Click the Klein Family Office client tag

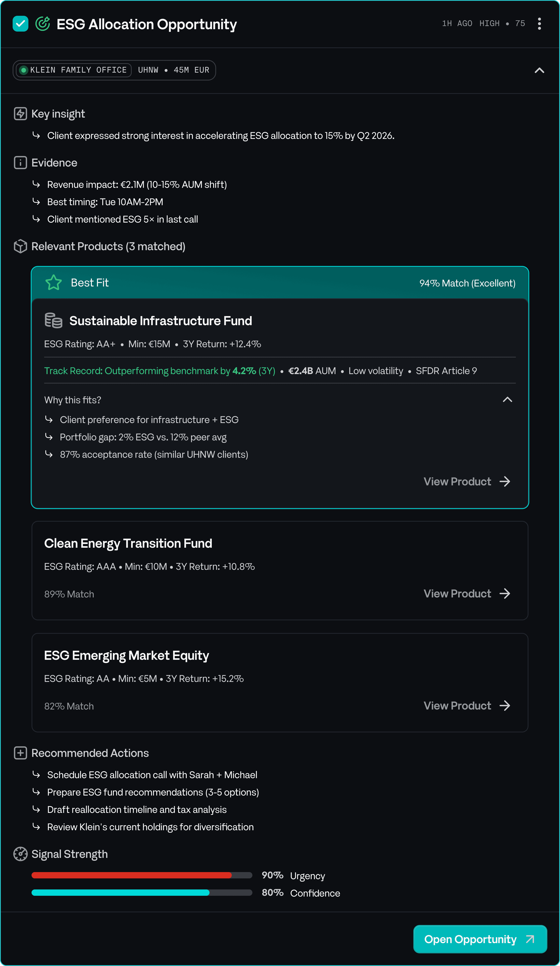coord(74,70)
